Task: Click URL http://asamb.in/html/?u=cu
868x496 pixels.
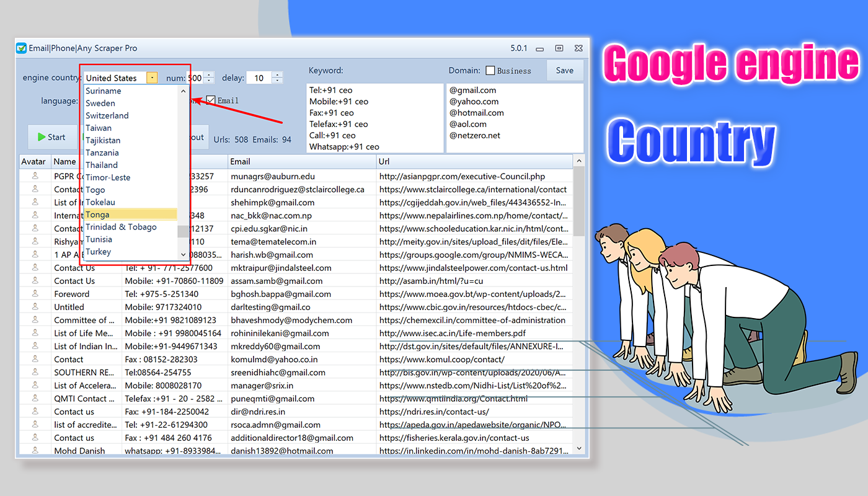Action: click(431, 281)
